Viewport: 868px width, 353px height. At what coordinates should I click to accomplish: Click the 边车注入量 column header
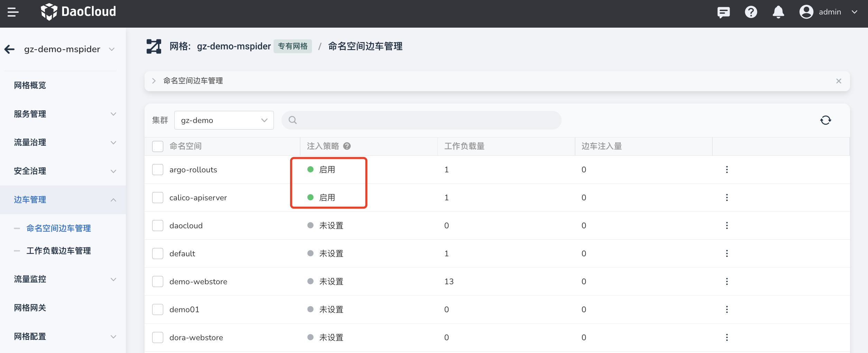click(x=601, y=146)
